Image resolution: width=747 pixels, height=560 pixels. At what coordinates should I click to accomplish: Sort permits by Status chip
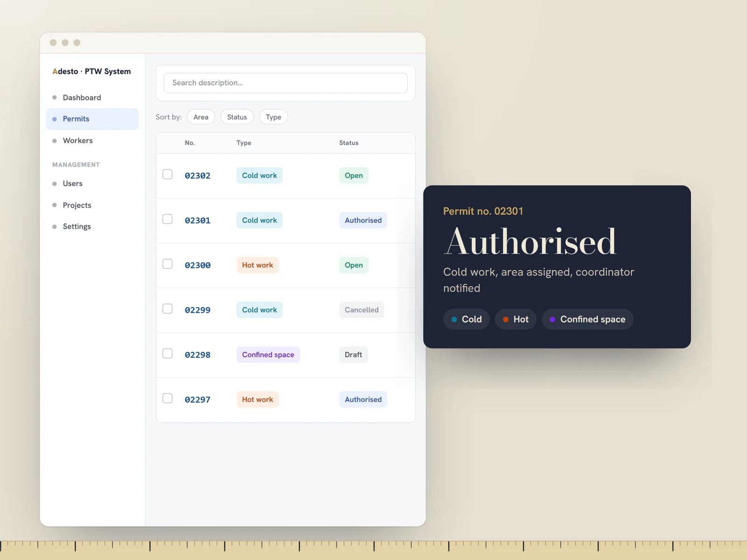(237, 117)
